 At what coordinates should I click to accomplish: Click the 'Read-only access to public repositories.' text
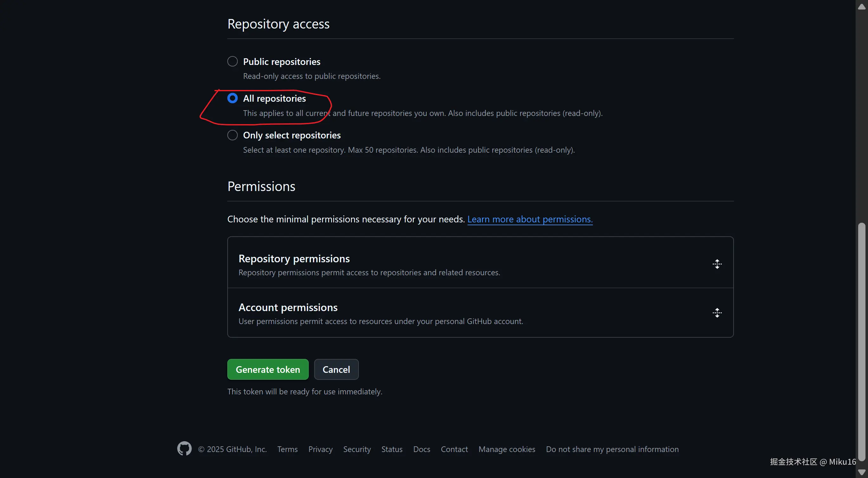tap(312, 76)
